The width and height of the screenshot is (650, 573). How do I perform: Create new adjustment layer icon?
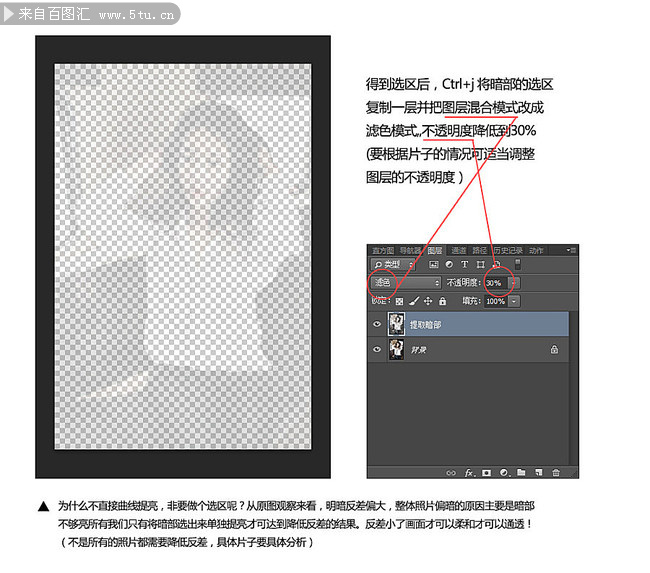click(x=504, y=471)
